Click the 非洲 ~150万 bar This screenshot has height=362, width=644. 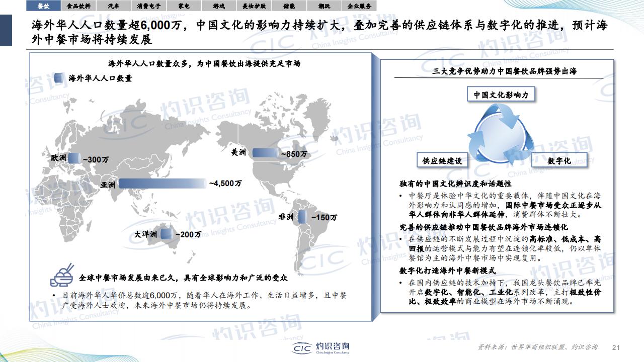(x=302, y=217)
